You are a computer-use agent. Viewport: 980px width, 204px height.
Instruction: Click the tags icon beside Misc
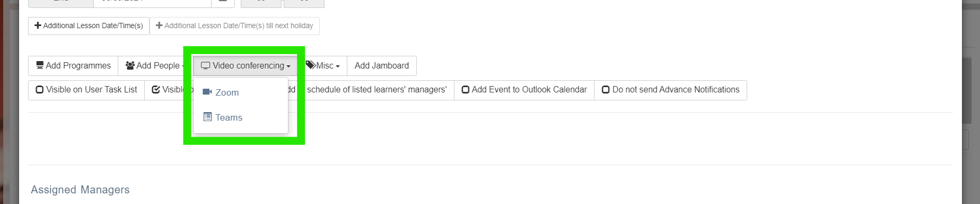pyautogui.click(x=310, y=65)
